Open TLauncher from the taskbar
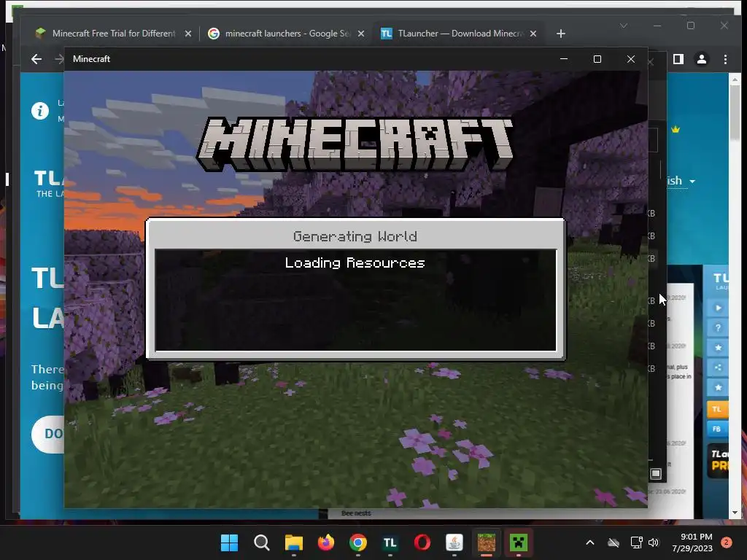 [390, 542]
